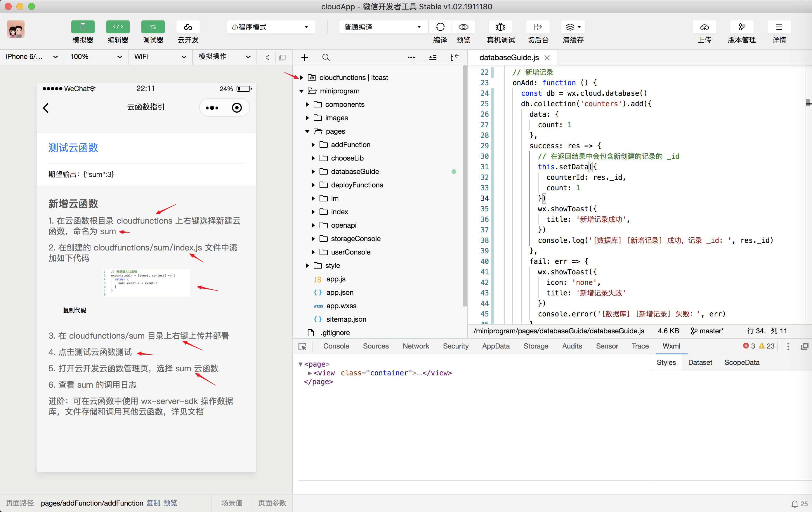Click the element inspector picker icon
Image resolution: width=812 pixels, height=512 pixels.
(303, 346)
